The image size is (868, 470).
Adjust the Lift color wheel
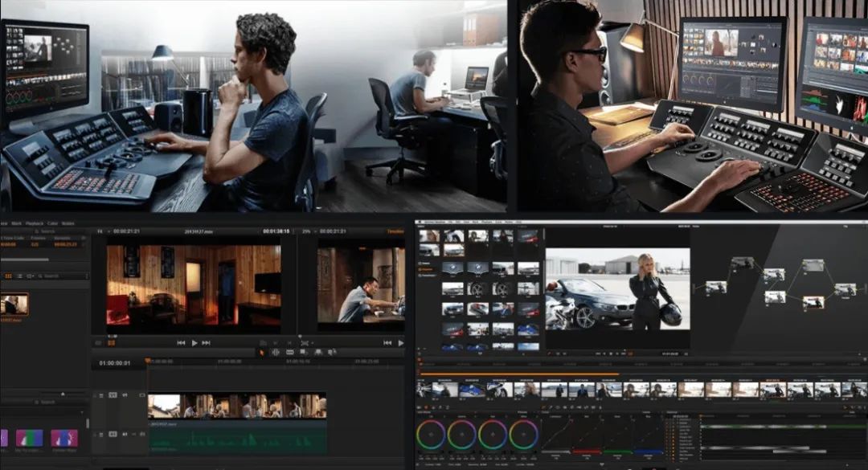pos(431,435)
